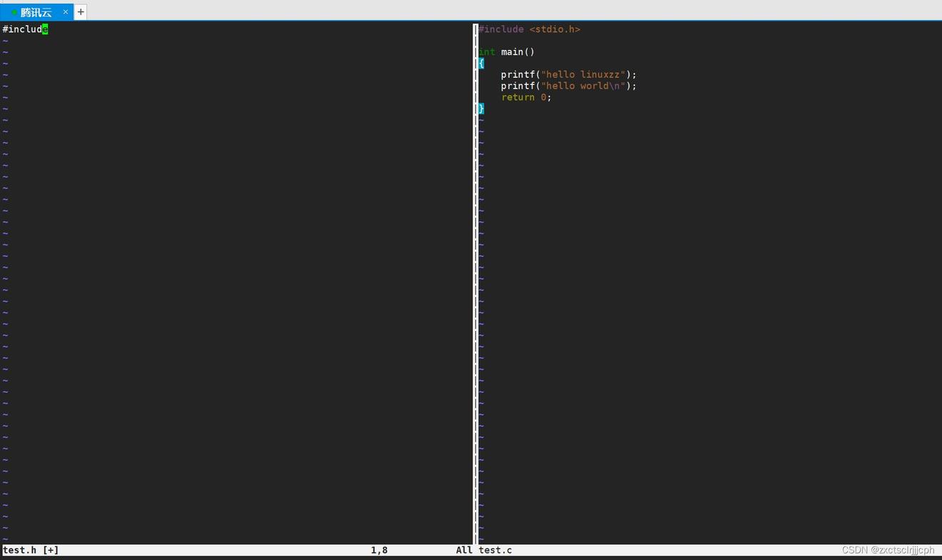Click the green cursor block in left pane
This screenshot has width=942, height=560.
(45, 29)
